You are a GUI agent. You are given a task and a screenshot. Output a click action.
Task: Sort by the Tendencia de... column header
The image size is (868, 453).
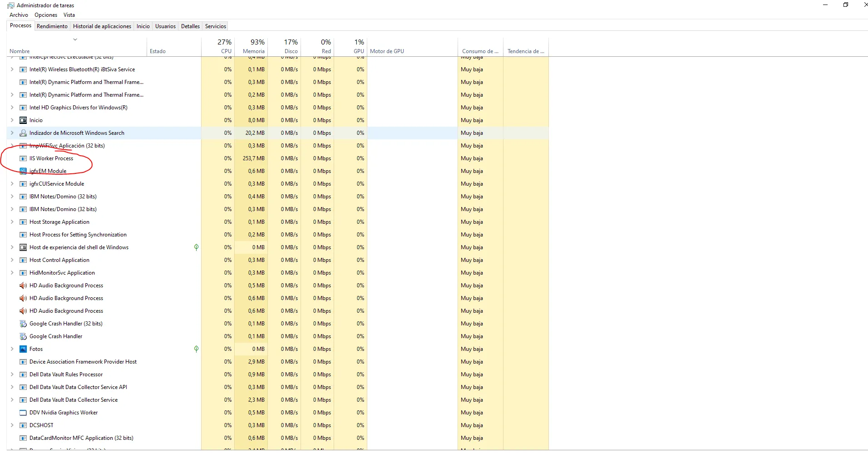click(526, 46)
